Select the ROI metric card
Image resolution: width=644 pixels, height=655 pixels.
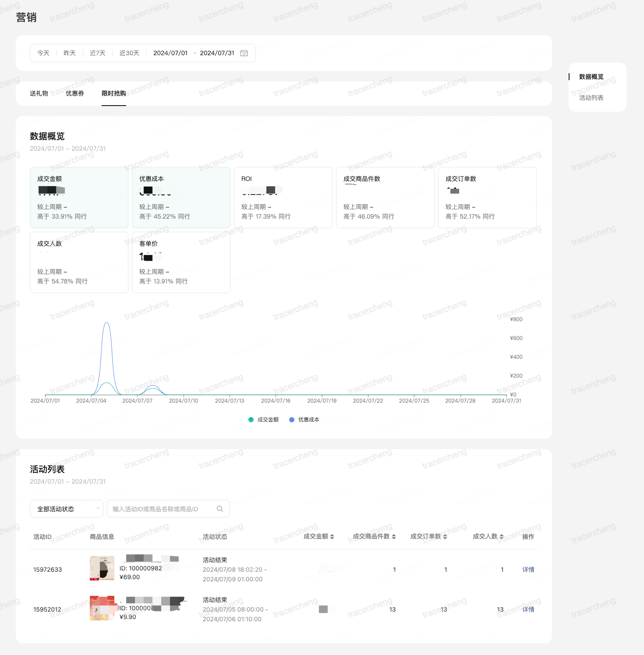[283, 197]
